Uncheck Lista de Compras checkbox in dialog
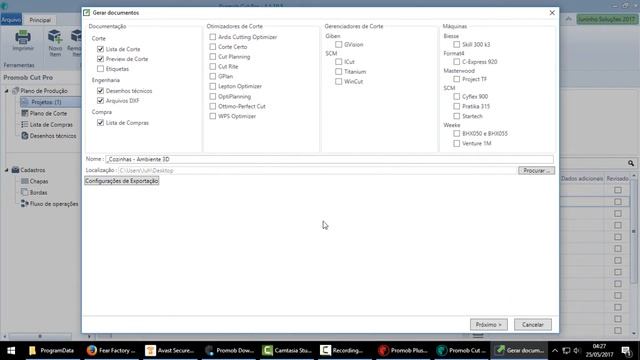 [x=100, y=122]
